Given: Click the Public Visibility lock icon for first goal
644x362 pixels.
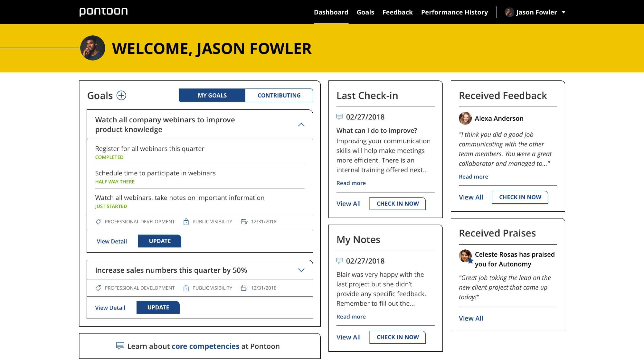Looking at the screenshot, I should [x=186, y=221].
